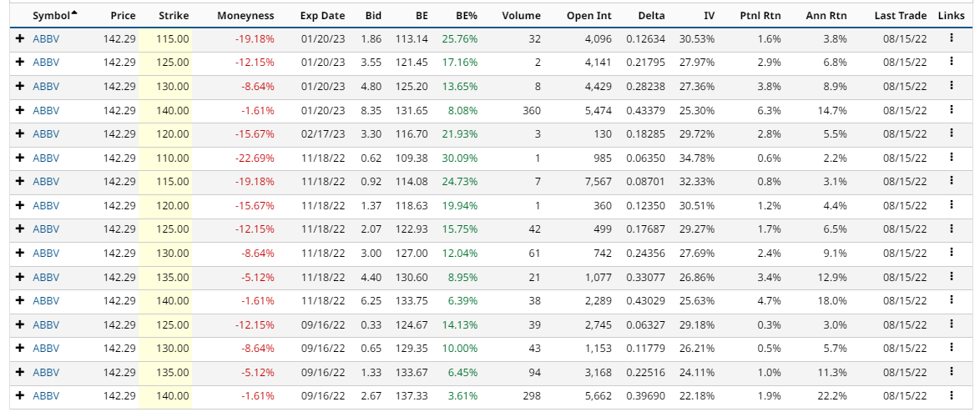Click three-dot icon on 11/18/22 110.00 strike row
The height and width of the screenshot is (417, 980).
pyautogui.click(x=951, y=157)
